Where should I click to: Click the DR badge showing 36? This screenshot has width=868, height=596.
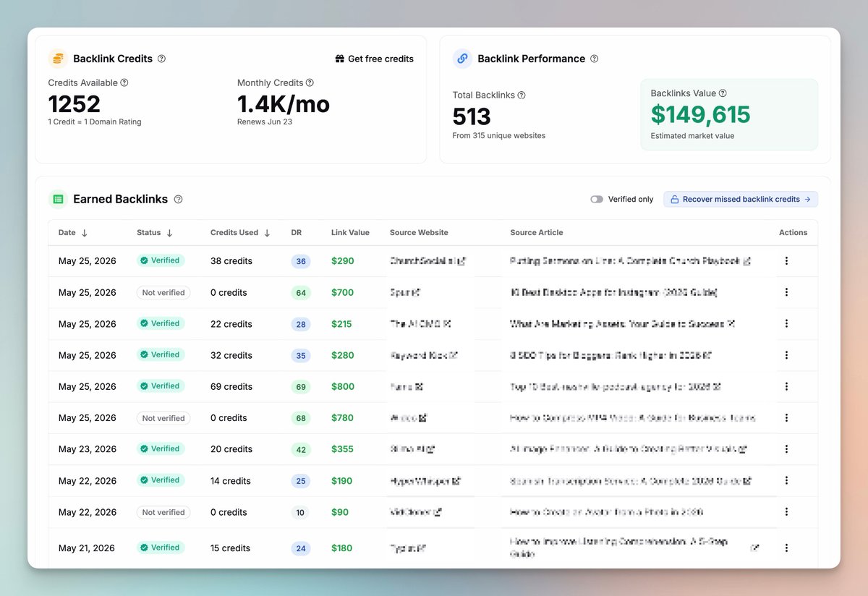[301, 261]
